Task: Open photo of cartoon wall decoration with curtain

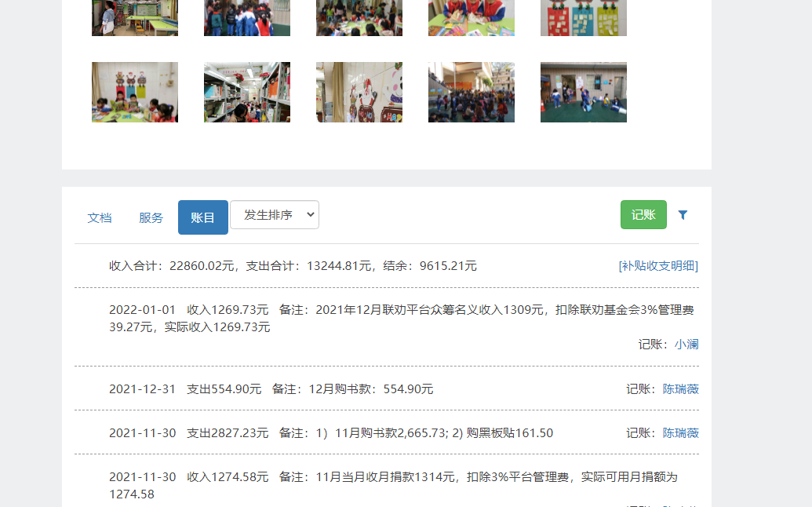Action: [359, 93]
